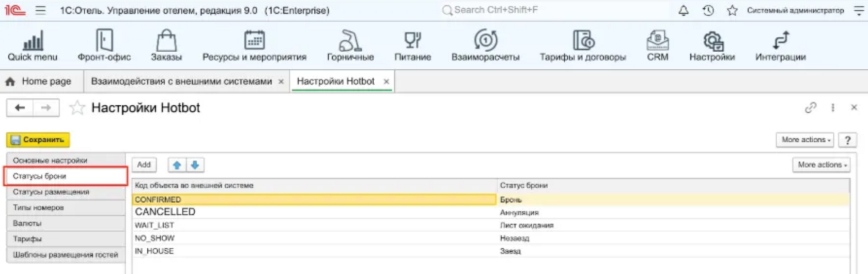This screenshot has height=274, width=868.
Task: Select Шаблоны размещения гостей side tab
Action: [x=66, y=255]
